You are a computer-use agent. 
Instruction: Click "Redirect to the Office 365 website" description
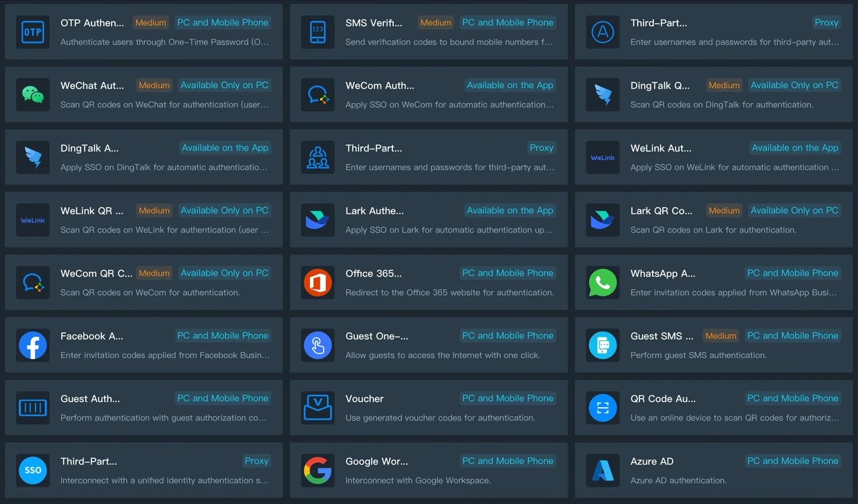tap(450, 292)
